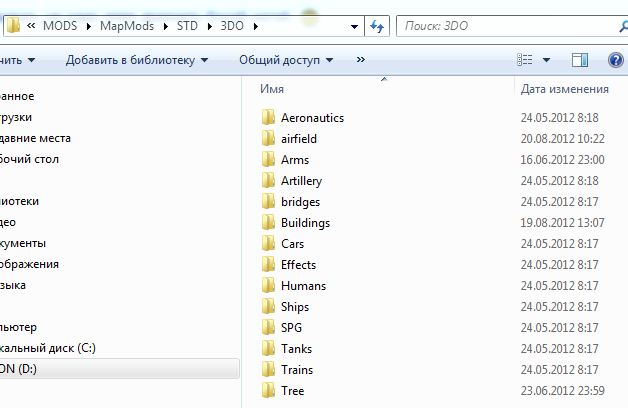
Task: Navigate to STD in the address path
Action: pyautogui.click(x=187, y=26)
